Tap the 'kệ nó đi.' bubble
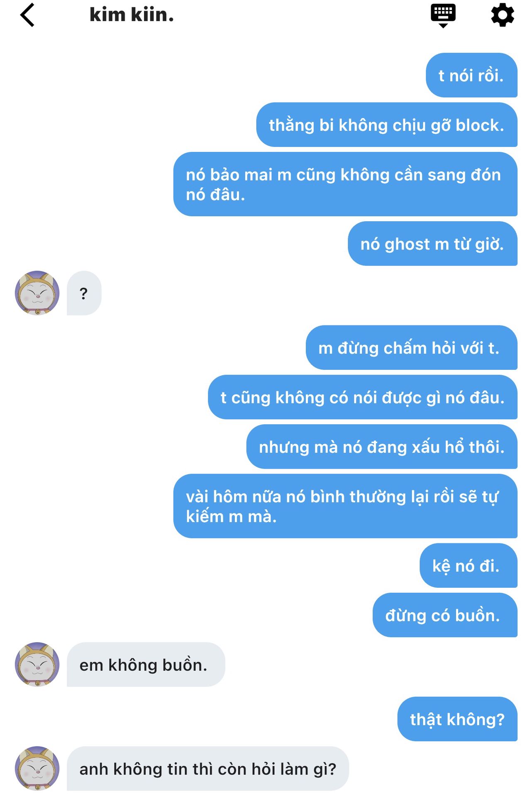This screenshot has height=797, width=532. coord(469,565)
